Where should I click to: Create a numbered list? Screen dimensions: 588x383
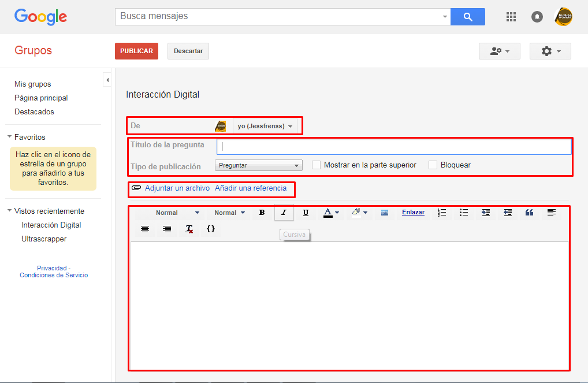pos(442,213)
